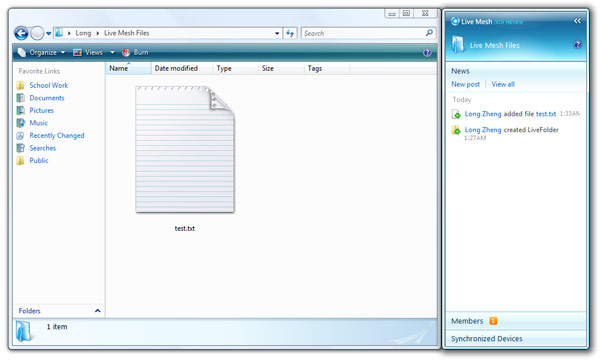
Task: Click the Views toolbar button
Action: click(88, 52)
